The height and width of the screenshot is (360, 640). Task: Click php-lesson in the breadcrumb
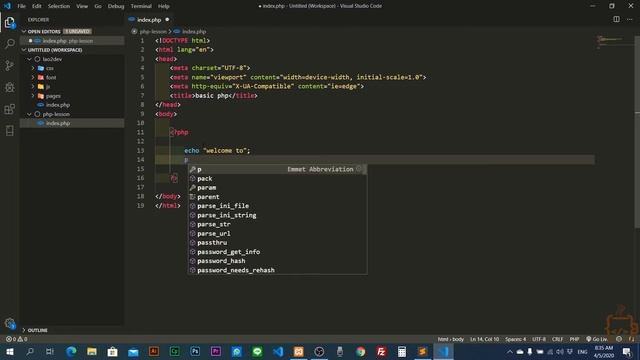153,31
